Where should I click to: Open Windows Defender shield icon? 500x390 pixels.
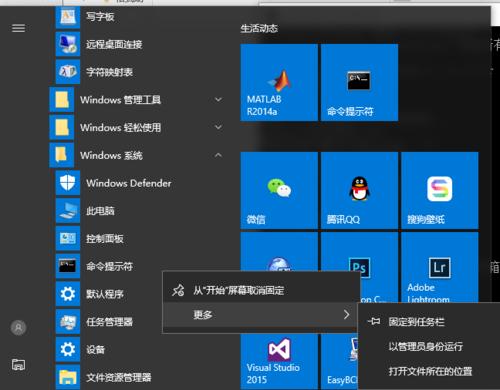click(68, 183)
